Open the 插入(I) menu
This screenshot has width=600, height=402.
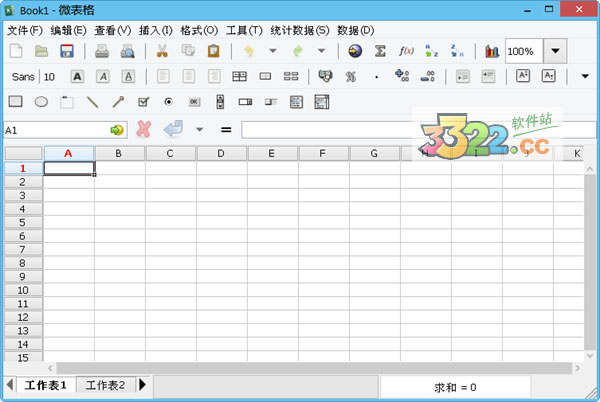pos(156,30)
